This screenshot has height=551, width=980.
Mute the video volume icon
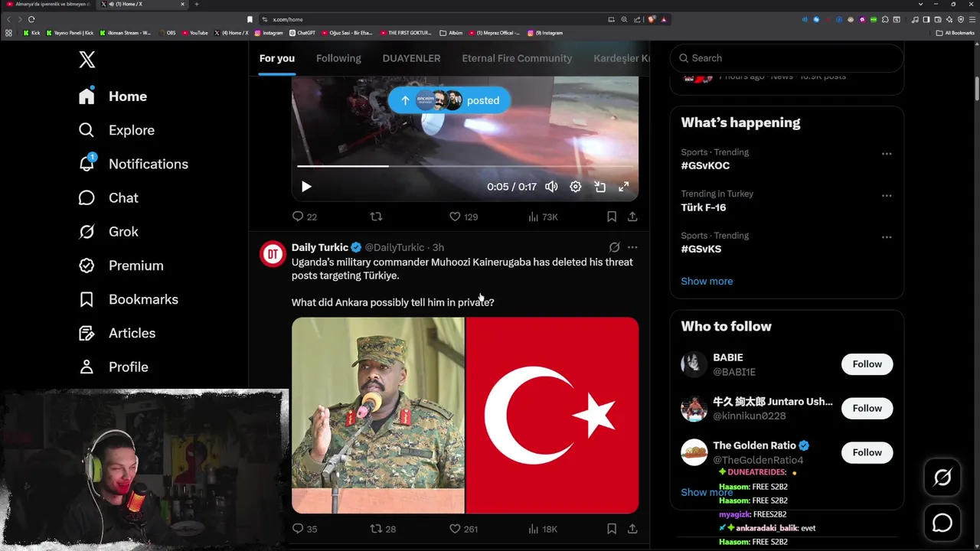[x=551, y=187]
